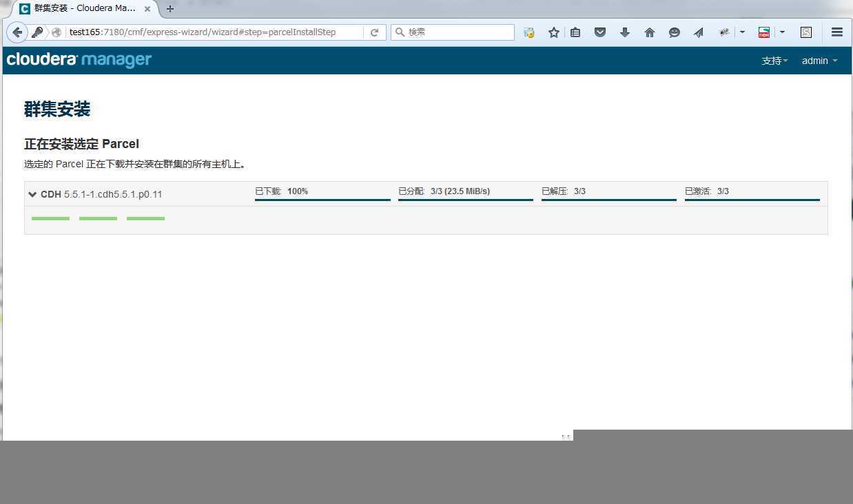Reload the page with the refresh button
This screenshot has width=853, height=504.
[x=374, y=32]
